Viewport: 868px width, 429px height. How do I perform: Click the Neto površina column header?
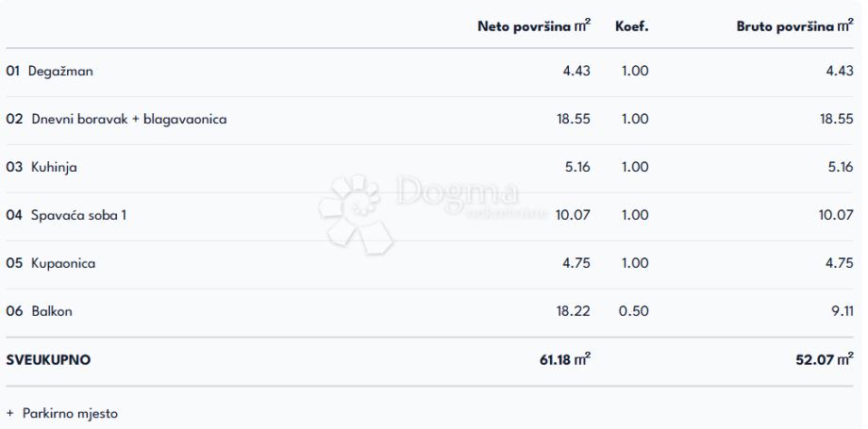tap(534, 26)
